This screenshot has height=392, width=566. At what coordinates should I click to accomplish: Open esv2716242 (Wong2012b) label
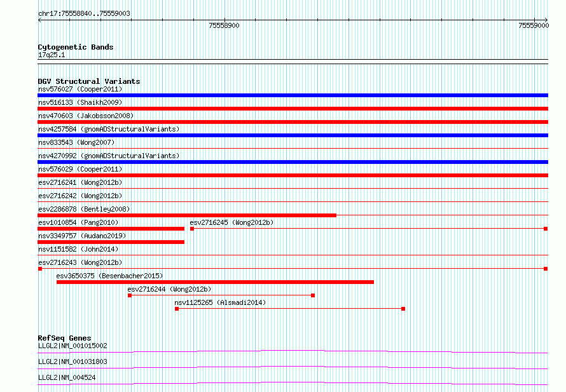click(80, 196)
